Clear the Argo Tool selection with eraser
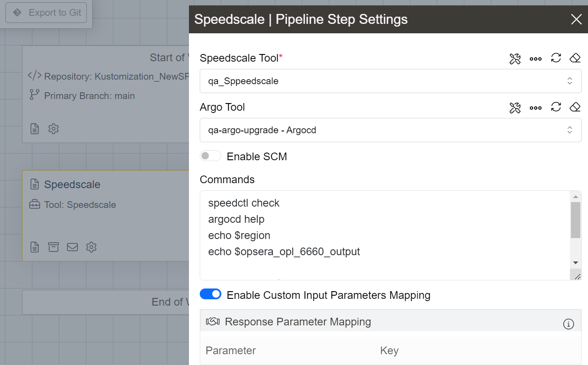 tap(575, 107)
